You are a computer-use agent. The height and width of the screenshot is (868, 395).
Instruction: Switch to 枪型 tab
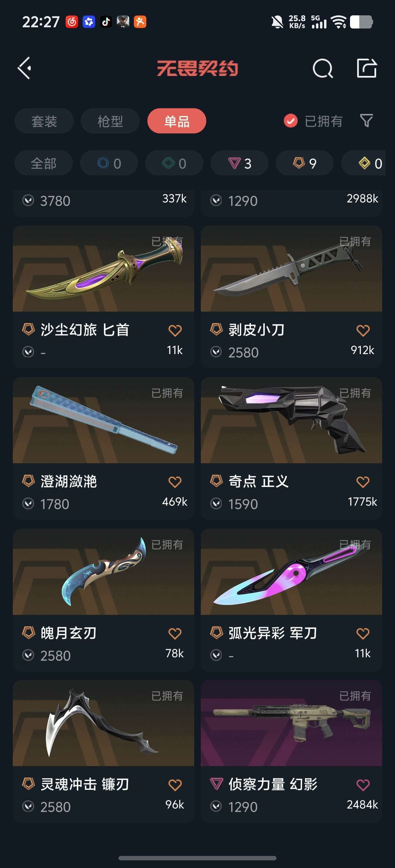[x=110, y=121]
